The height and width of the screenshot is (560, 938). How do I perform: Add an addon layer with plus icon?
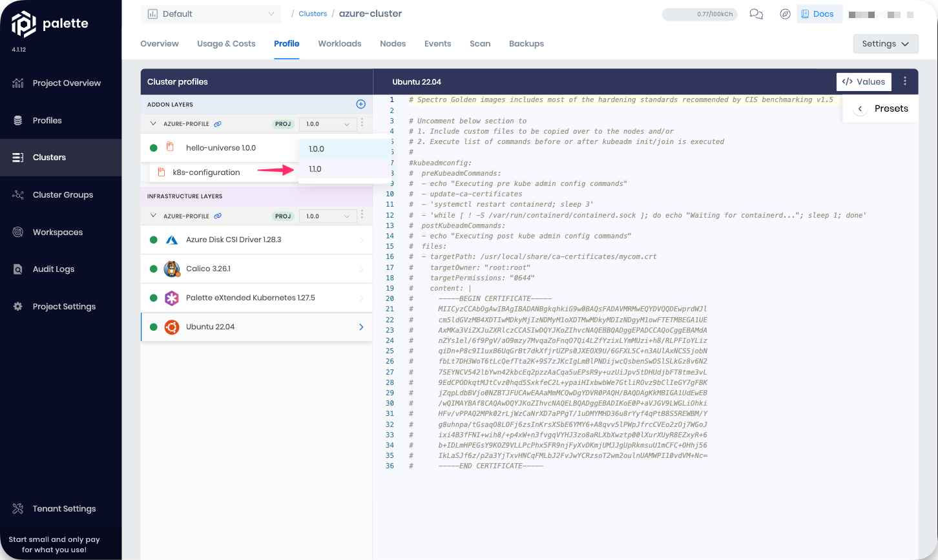[x=360, y=105]
